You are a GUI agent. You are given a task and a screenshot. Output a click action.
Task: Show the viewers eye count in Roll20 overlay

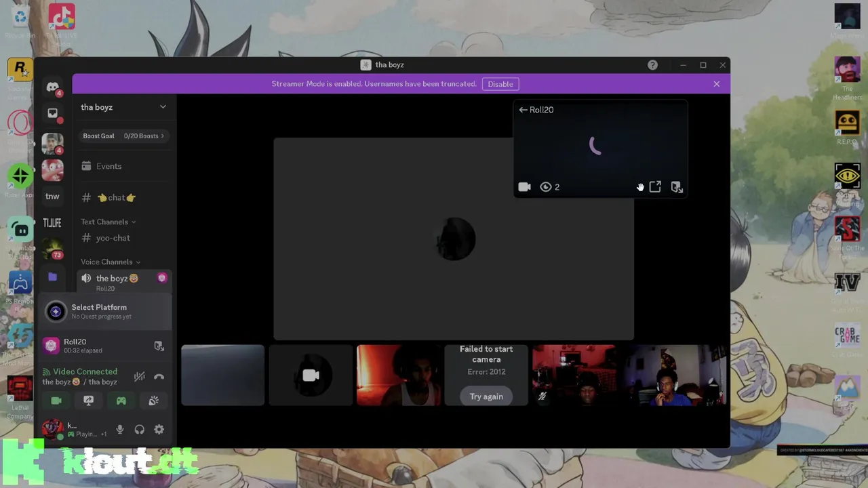click(549, 187)
